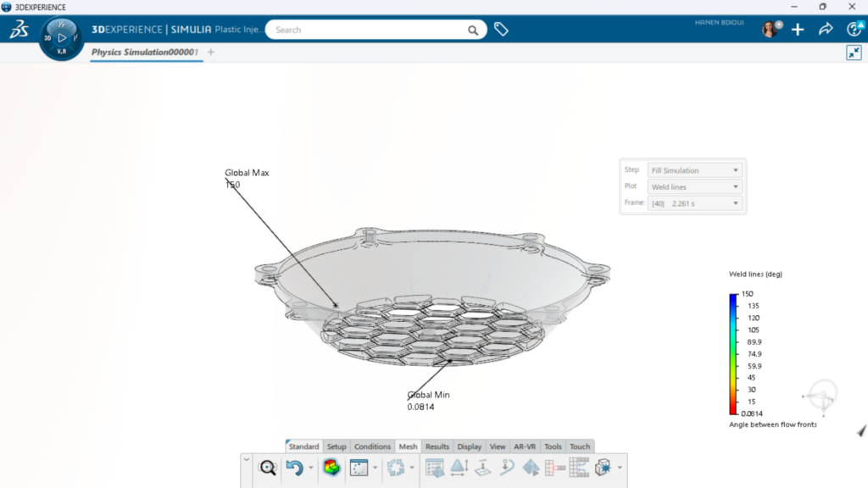Click the Global Max 150 label
The width and height of the screenshot is (868, 488).
[x=247, y=179]
